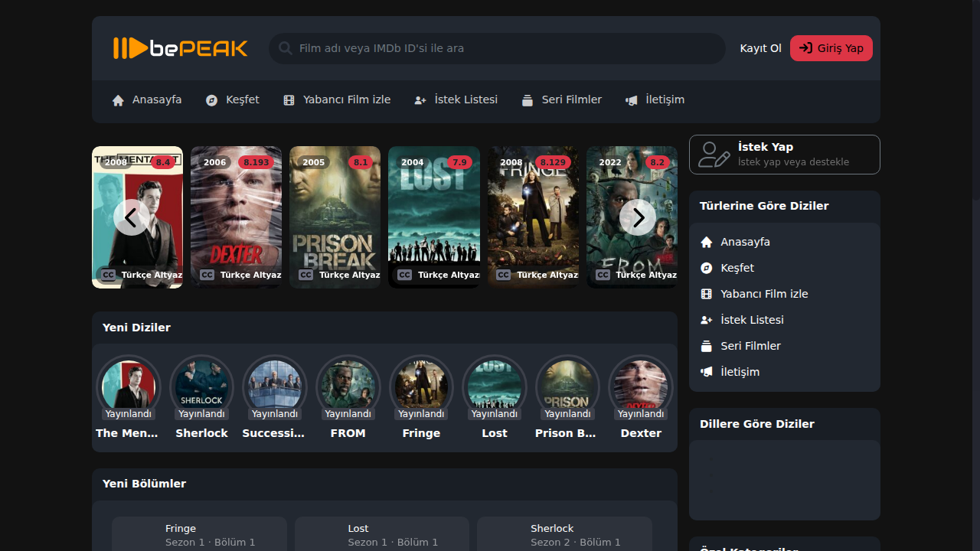The height and width of the screenshot is (551, 980).
Task: Open İletişim in the top navigation bar
Action: click(x=655, y=100)
